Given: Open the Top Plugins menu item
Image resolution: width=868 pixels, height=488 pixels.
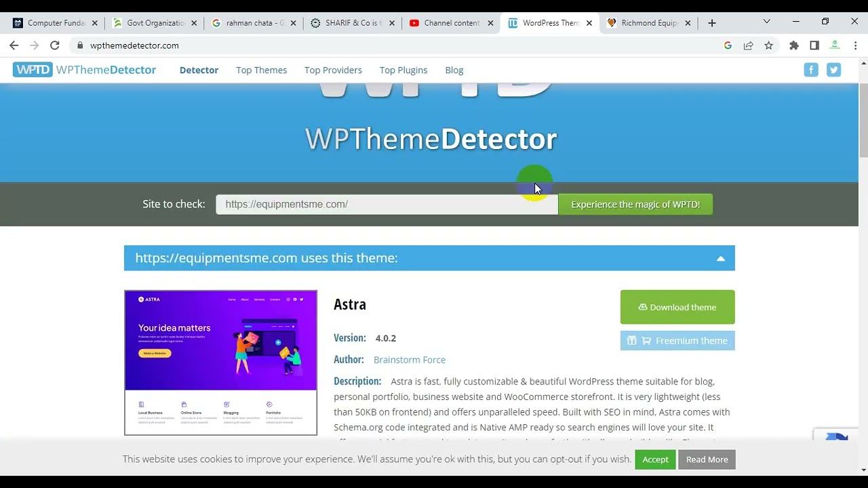Looking at the screenshot, I should coord(403,70).
